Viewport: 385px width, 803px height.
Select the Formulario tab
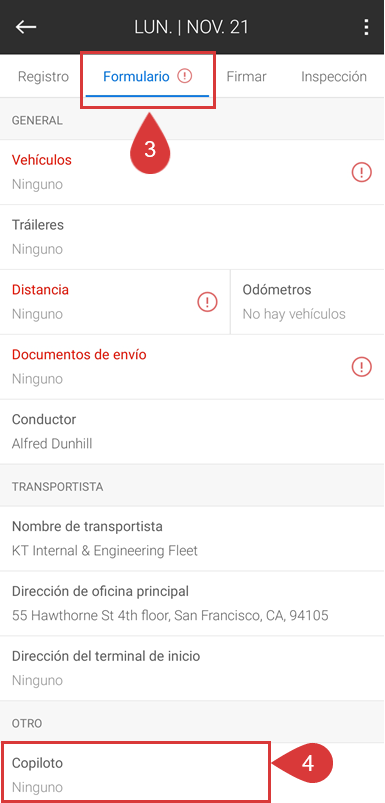(147, 77)
